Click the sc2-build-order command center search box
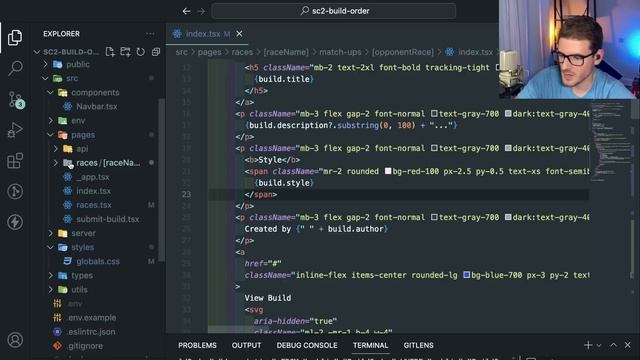The height and width of the screenshot is (360, 640). 333,11
